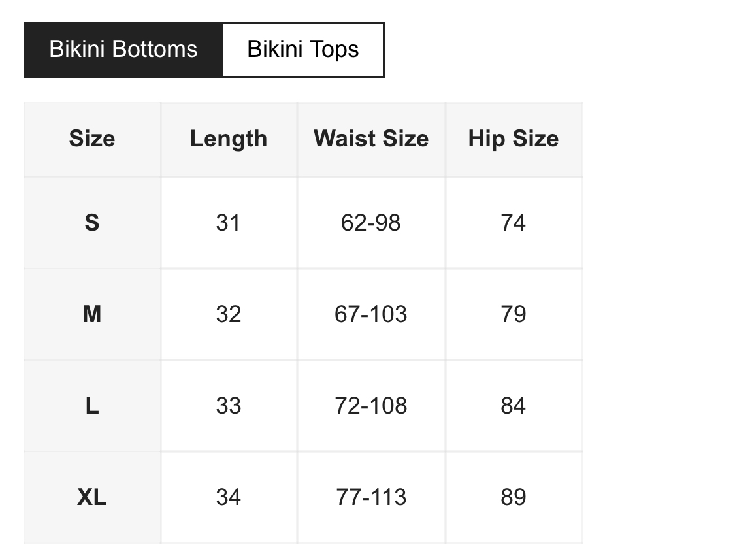Click waist size cell 77-113
This screenshot has width=735, height=560.
tap(371, 497)
